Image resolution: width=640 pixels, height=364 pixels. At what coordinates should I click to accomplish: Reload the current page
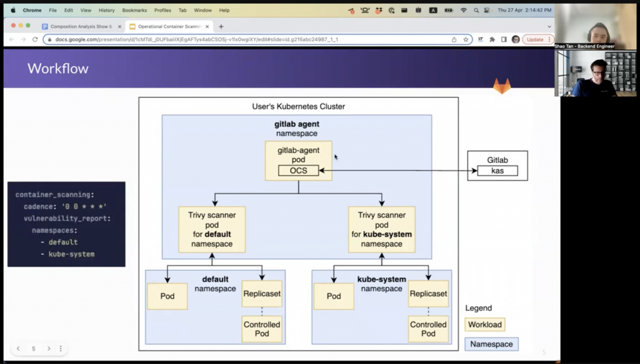pos(35,39)
